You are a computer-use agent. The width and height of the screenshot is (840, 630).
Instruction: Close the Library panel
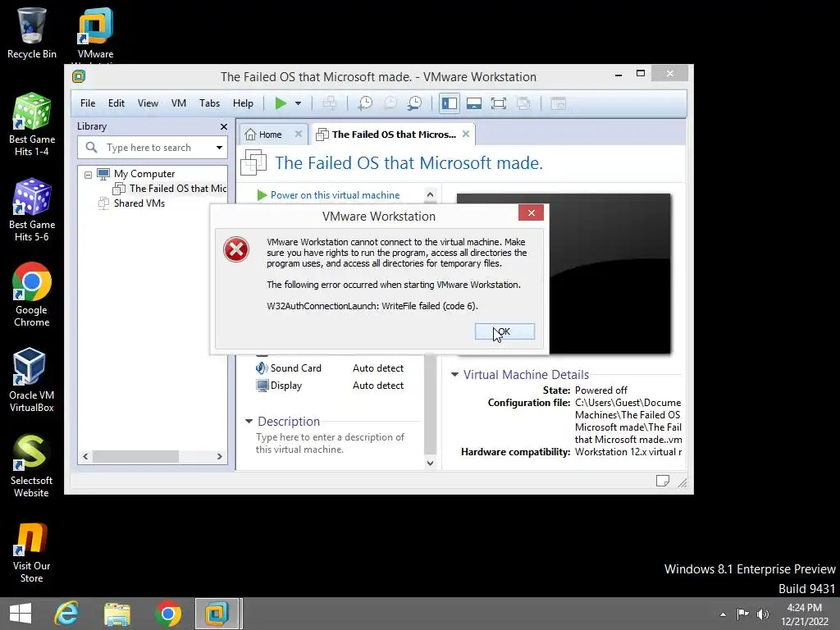click(224, 127)
